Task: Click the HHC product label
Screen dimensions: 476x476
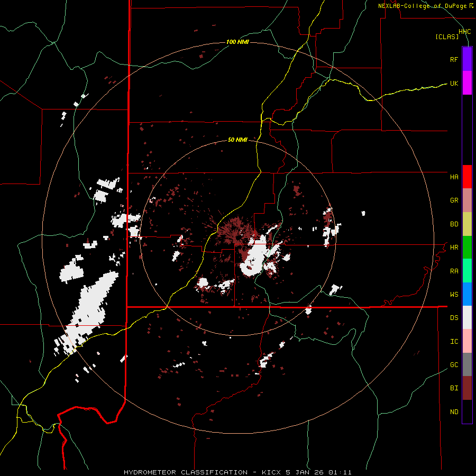Action: tap(465, 32)
